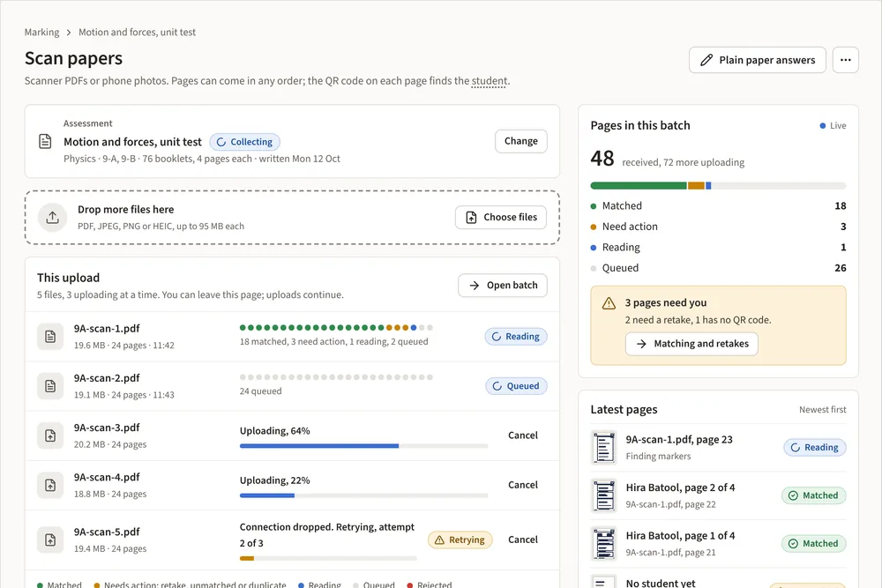Click the Newest first sort label
Viewport: 882px width, 588px height.
[x=822, y=410]
